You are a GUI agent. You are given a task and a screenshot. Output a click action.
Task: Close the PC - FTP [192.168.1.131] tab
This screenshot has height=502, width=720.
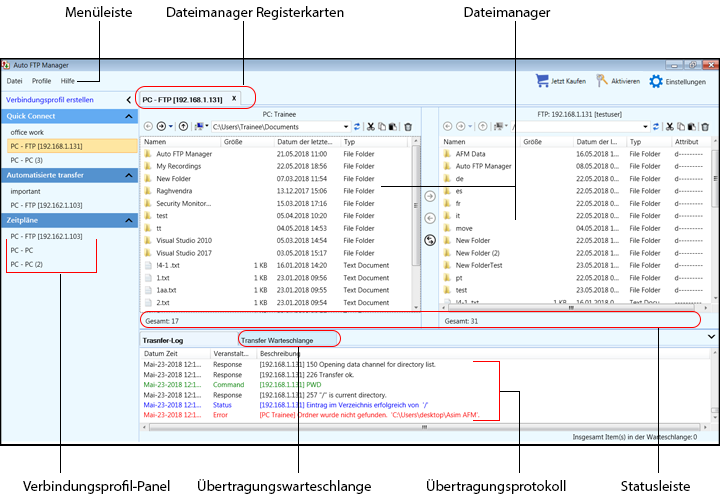pyautogui.click(x=234, y=99)
